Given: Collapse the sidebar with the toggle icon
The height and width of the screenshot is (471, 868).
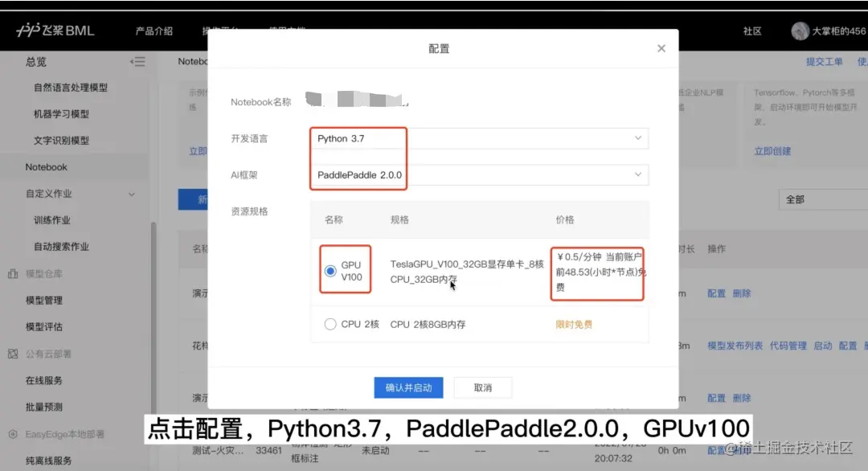Looking at the screenshot, I should click(x=138, y=61).
